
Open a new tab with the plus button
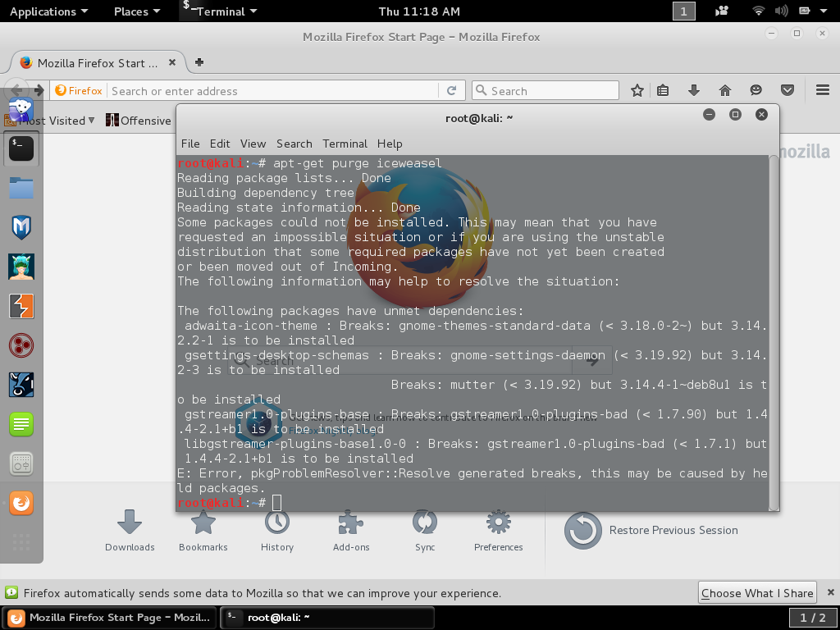point(199,62)
